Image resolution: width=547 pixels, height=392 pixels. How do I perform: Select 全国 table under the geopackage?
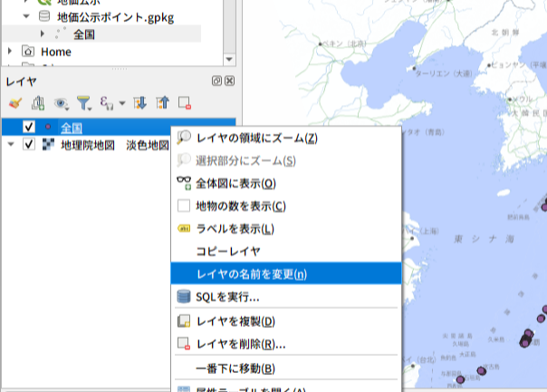(84, 33)
